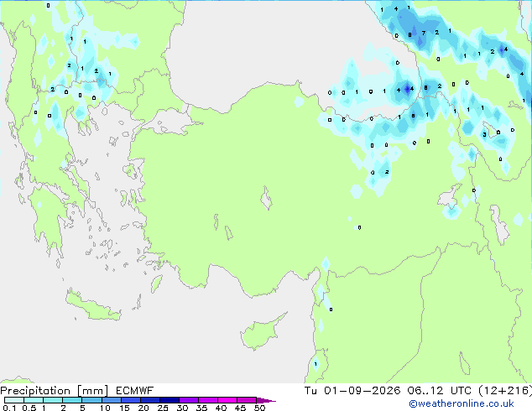Click the 40–45 mm magenta legend box
This screenshot has height=411, width=532.
pos(227,400)
